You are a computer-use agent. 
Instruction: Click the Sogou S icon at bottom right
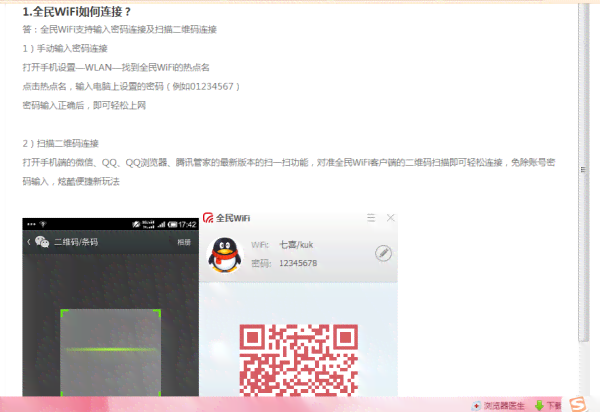(578, 404)
